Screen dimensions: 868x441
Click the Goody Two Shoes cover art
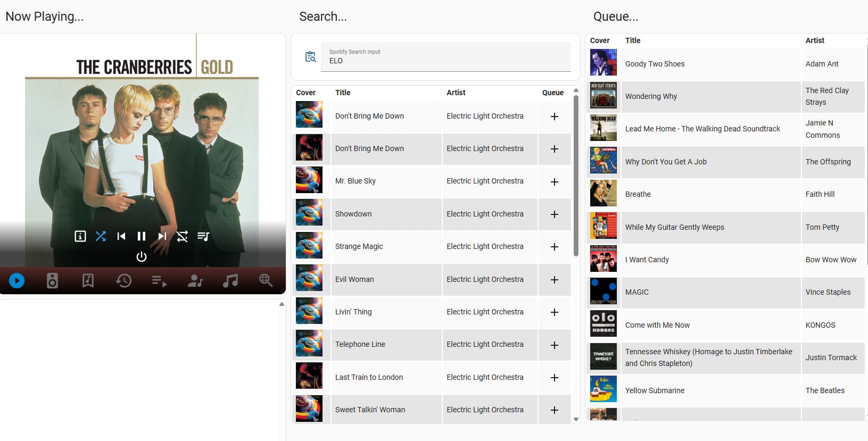point(604,62)
